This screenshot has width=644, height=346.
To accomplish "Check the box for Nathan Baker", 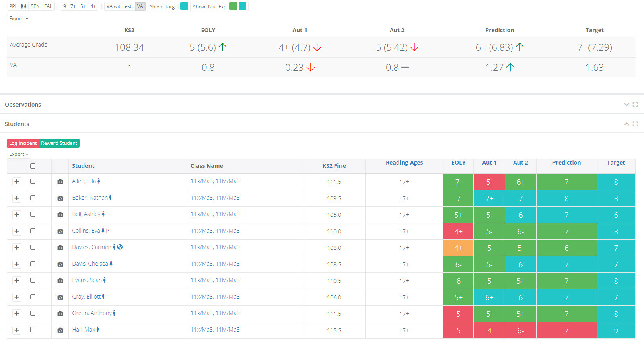I will [33, 198].
